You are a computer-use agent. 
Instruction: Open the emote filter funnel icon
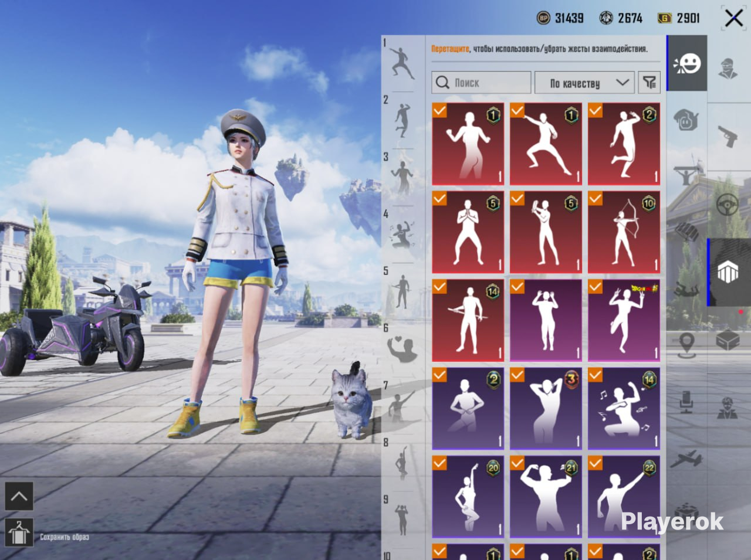(649, 83)
